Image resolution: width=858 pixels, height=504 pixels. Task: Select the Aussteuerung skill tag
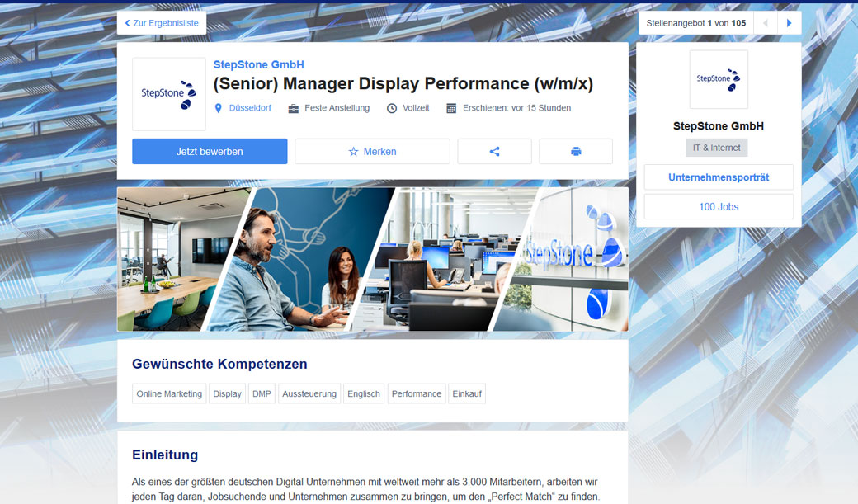pos(309,394)
